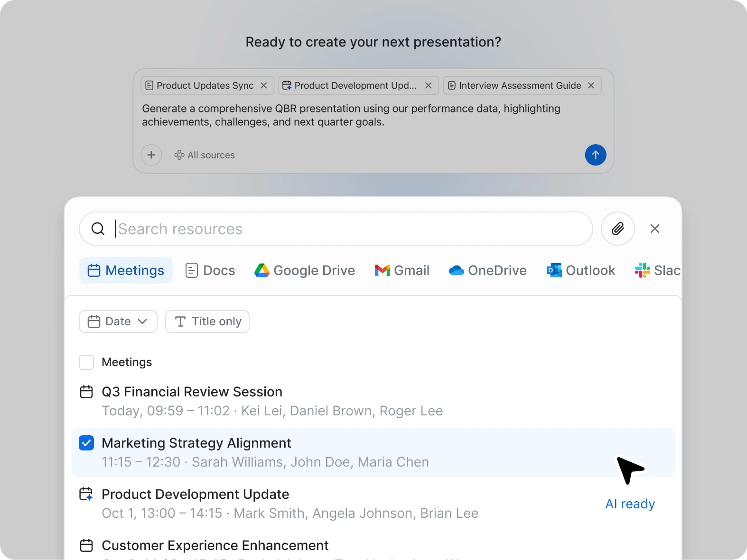
Task: Remove the Product Development Upd... chip
Action: coord(428,85)
